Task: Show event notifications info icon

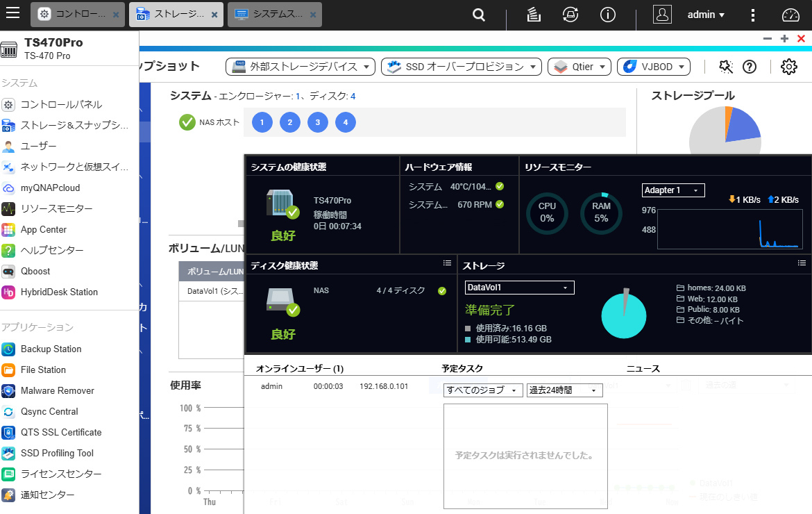Action: (607, 15)
